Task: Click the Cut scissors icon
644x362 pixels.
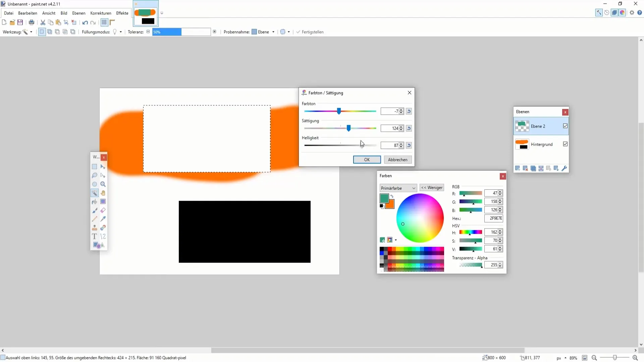Action: (x=43, y=22)
